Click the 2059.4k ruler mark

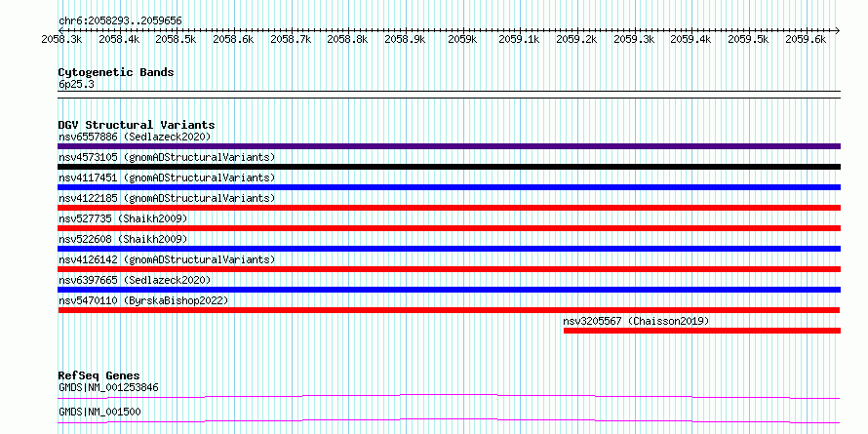690,39
